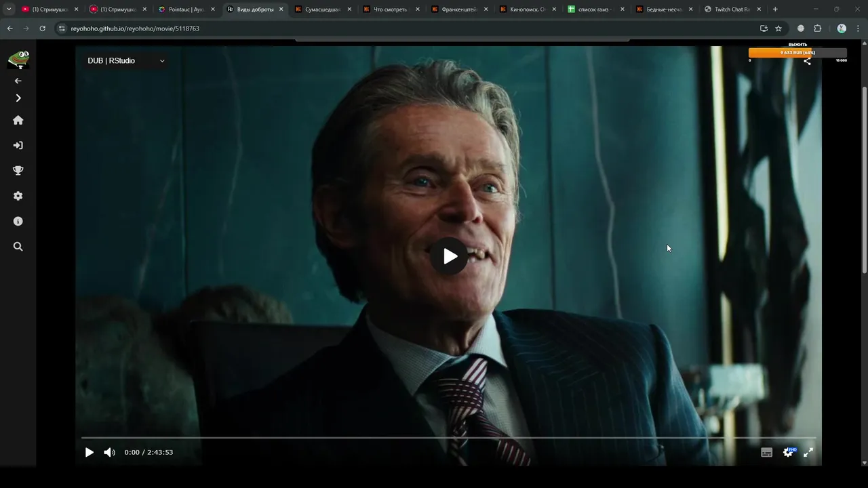Reload the current page
Viewport: 868px width, 488px height.
pos(42,28)
